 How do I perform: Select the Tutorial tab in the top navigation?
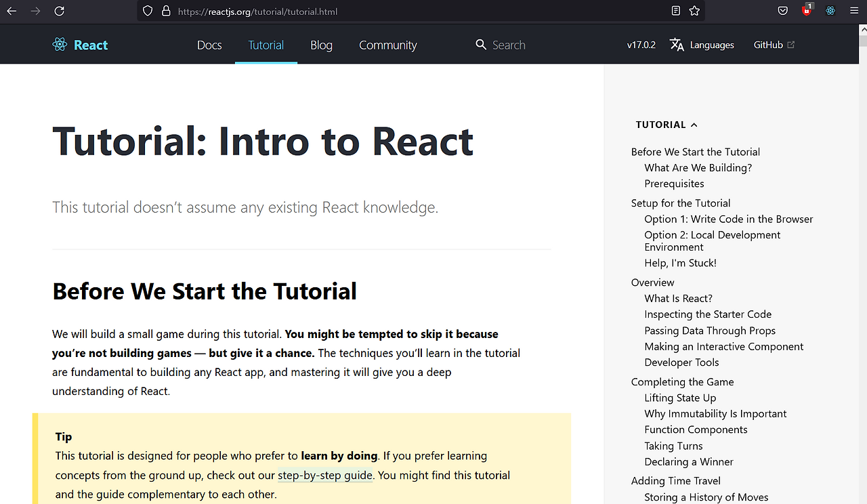[x=266, y=45]
